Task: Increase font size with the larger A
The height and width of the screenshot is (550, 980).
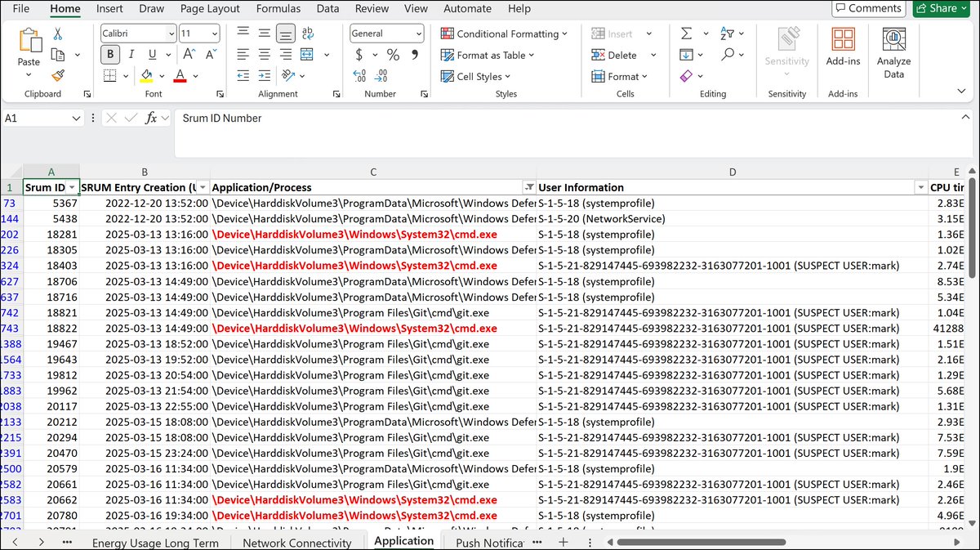Action: point(189,55)
